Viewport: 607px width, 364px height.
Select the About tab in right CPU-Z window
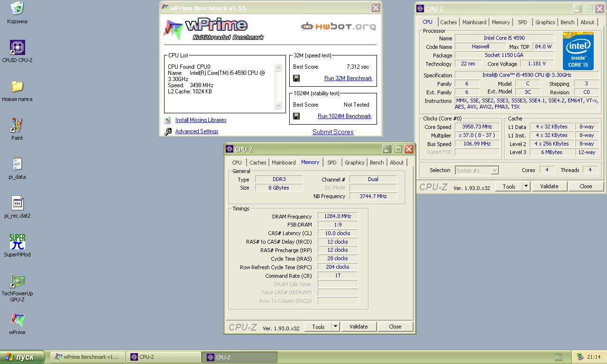pyautogui.click(x=588, y=22)
